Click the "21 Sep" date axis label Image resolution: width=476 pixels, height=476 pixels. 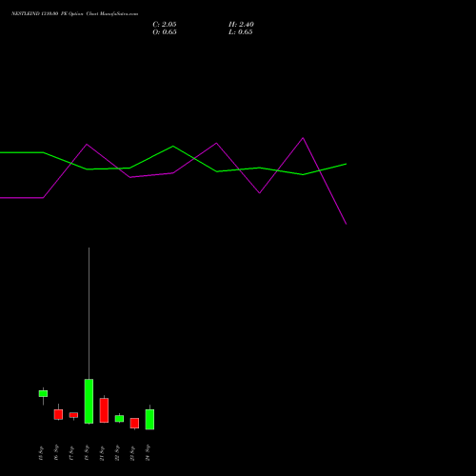coord(102,453)
